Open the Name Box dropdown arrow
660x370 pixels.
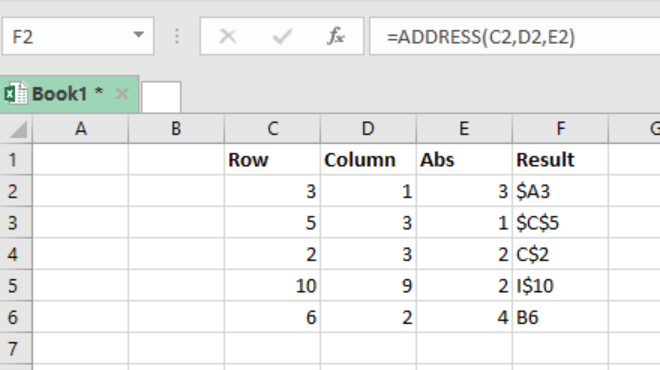click(x=138, y=35)
